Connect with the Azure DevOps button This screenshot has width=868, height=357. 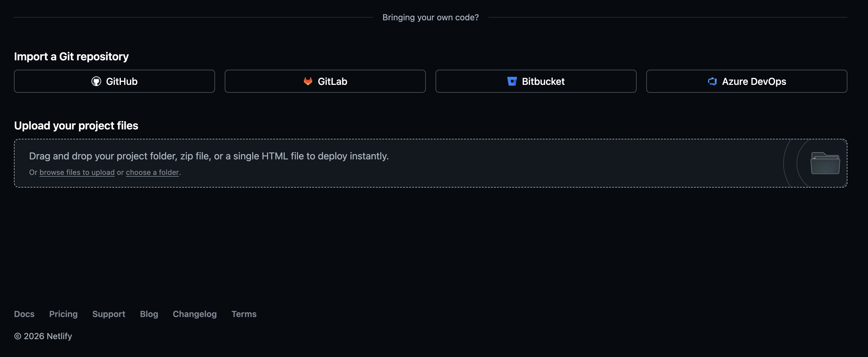pos(746,81)
